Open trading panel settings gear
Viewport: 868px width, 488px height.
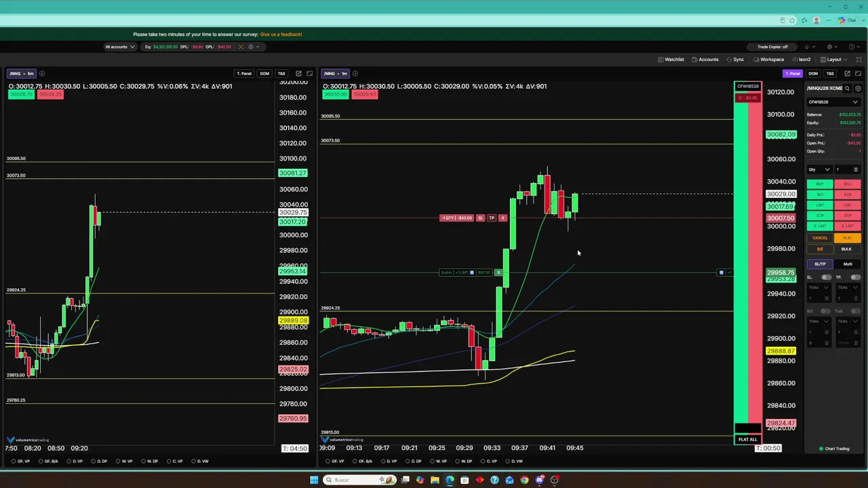tap(858, 88)
